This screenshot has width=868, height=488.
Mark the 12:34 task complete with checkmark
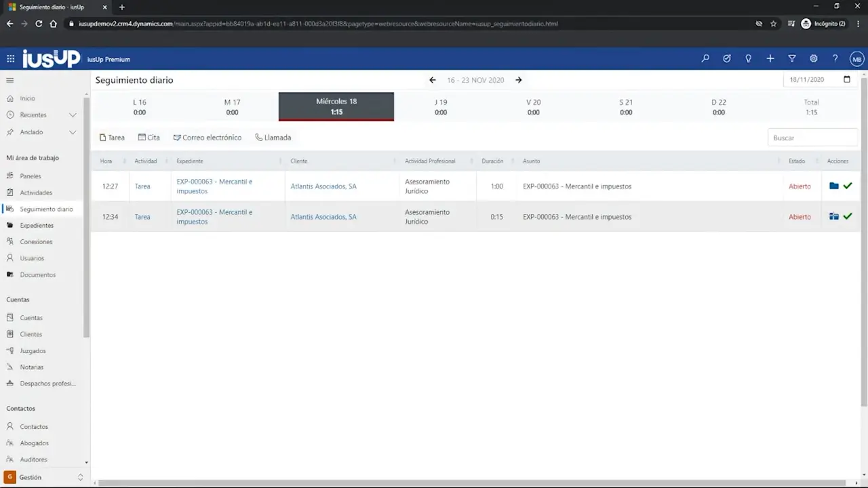(x=848, y=216)
